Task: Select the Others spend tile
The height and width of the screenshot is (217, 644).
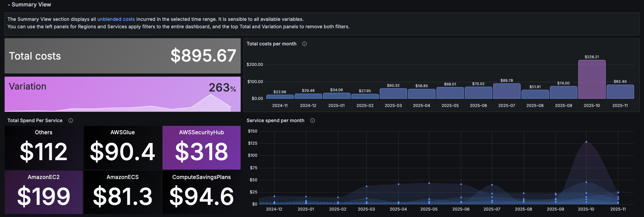Action: [44, 148]
